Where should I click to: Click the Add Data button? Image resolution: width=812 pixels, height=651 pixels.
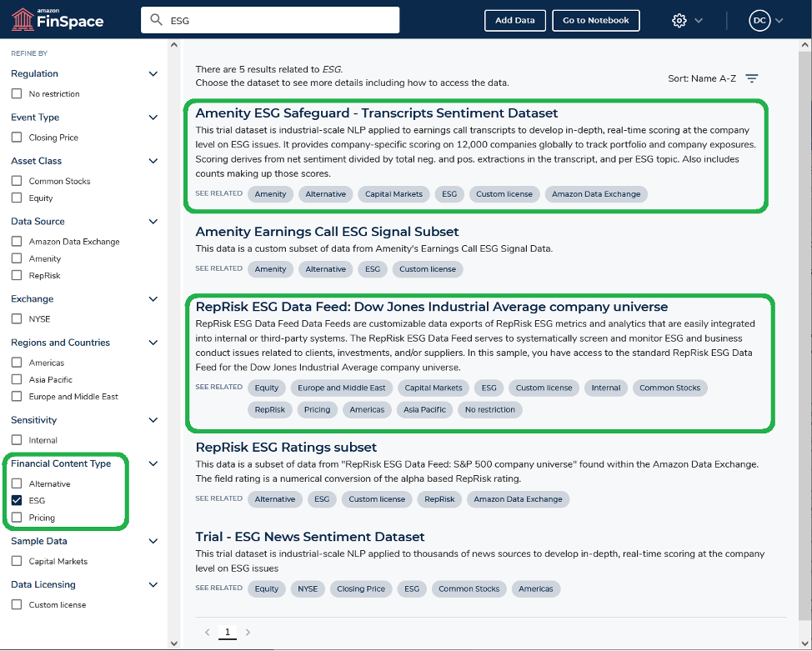click(x=514, y=20)
